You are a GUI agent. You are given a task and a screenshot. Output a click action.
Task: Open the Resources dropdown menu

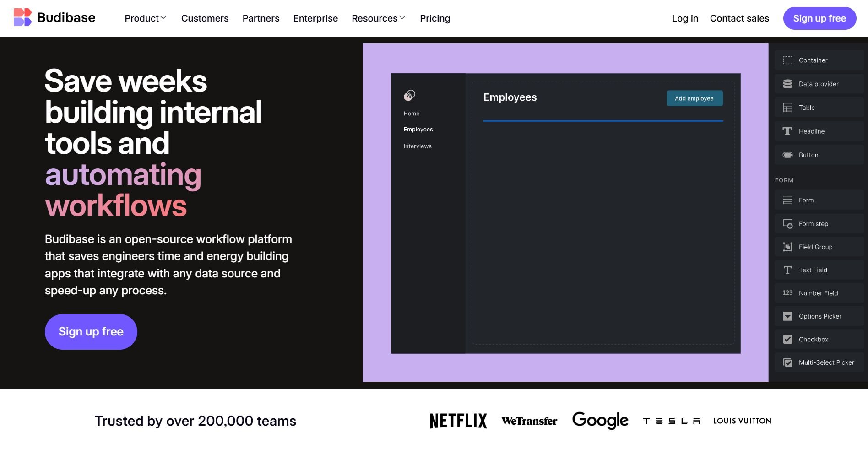(378, 18)
